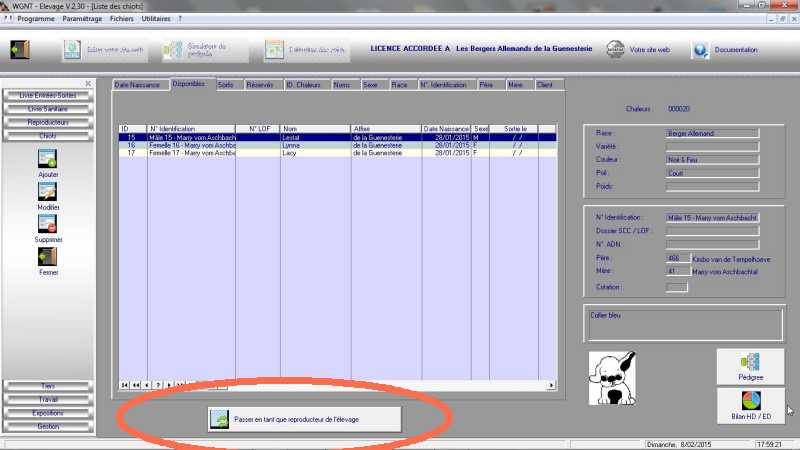Screen dimensions: 800x450
Task: Click the puppy photo thumbnail
Action: pos(613,377)
